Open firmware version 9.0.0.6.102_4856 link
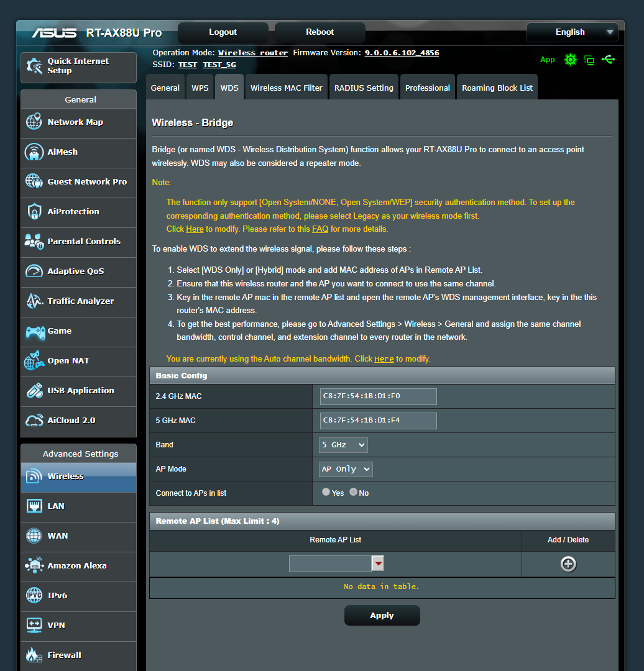Image resolution: width=644 pixels, height=671 pixels. tap(402, 53)
